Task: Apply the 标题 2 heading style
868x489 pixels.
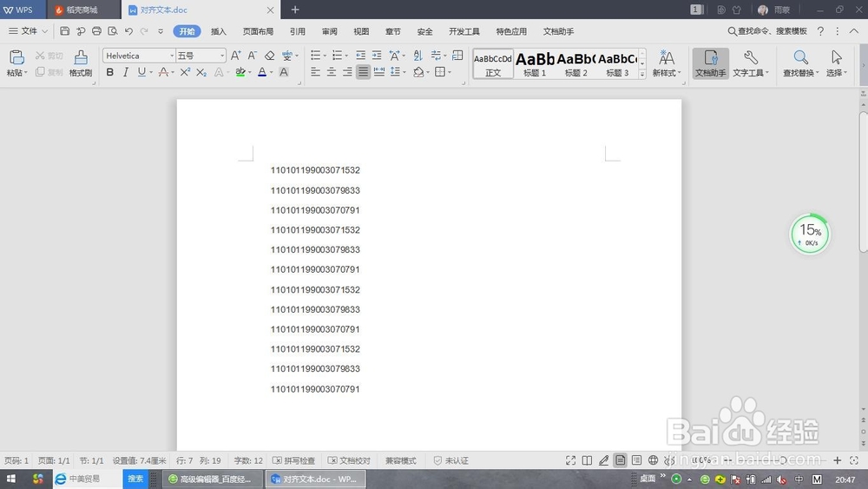Action: pos(575,63)
